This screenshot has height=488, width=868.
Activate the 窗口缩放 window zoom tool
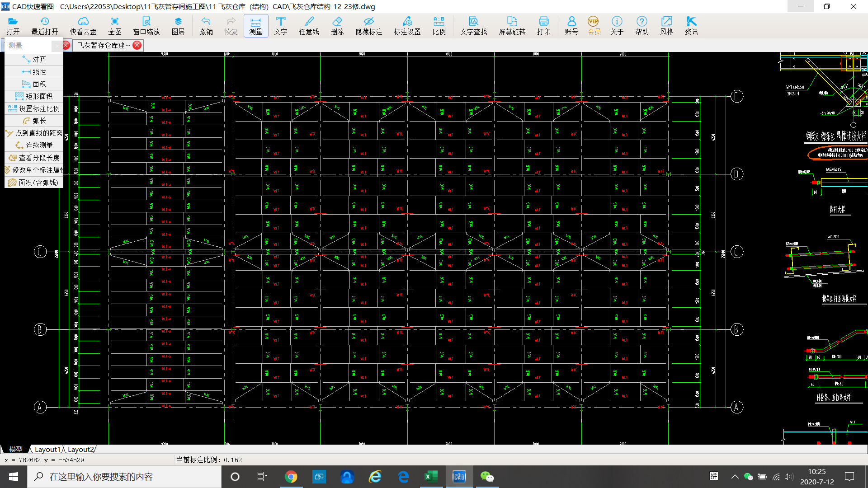[x=146, y=26]
